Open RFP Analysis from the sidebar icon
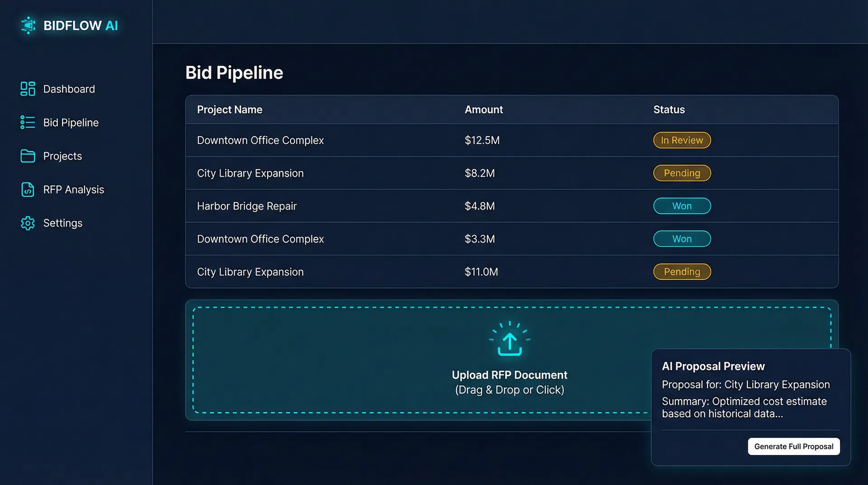The width and height of the screenshot is (868, 485). [x=27, y=190]
